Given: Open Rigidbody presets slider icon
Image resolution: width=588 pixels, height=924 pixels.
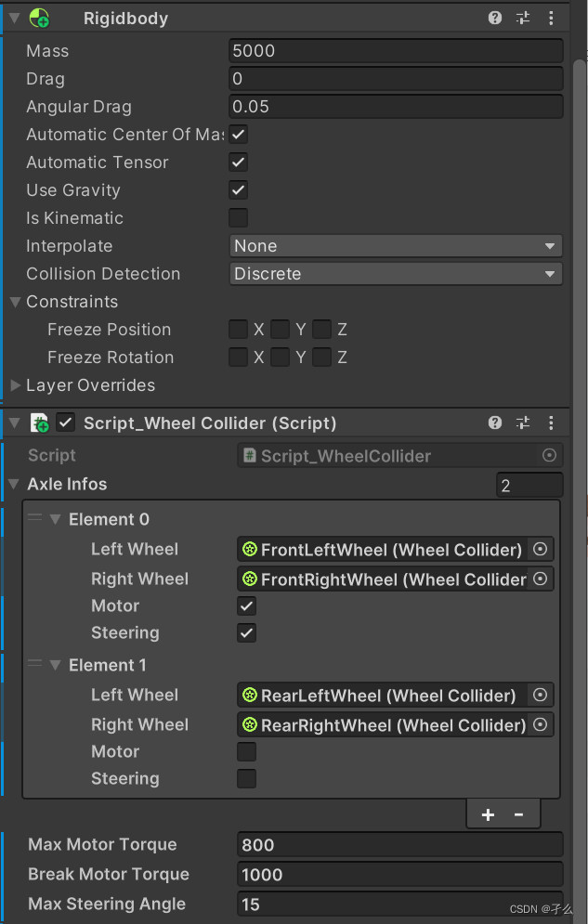Looking at the screenshot, I should tap(523, 18).
